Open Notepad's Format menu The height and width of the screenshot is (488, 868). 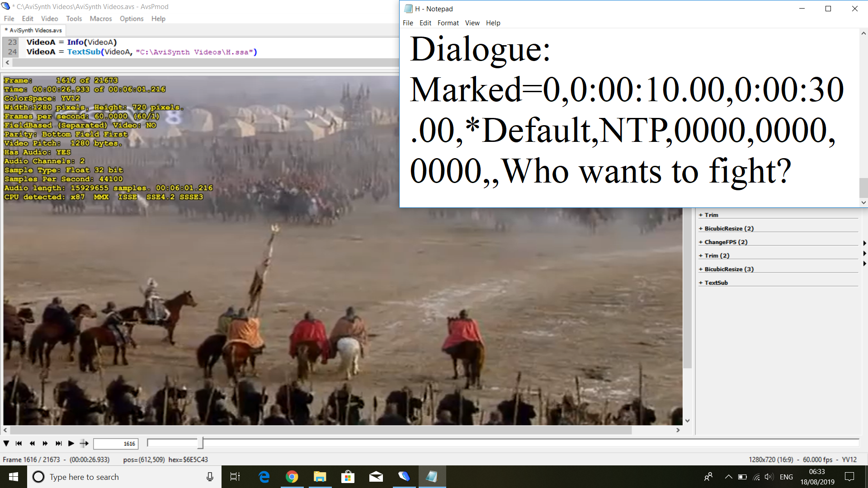[448, 23]
